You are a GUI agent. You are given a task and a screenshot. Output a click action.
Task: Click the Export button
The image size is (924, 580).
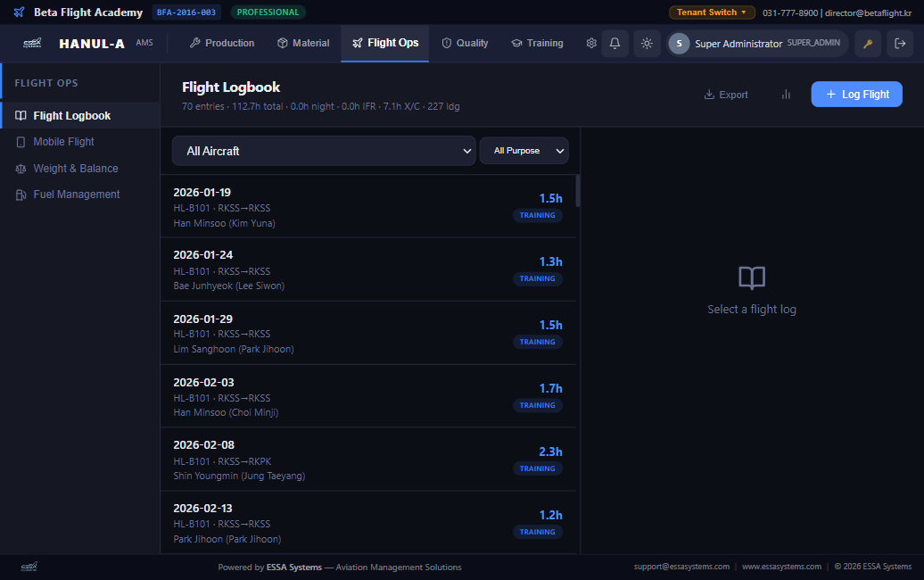pyautogui.click(x=726, y=95)
